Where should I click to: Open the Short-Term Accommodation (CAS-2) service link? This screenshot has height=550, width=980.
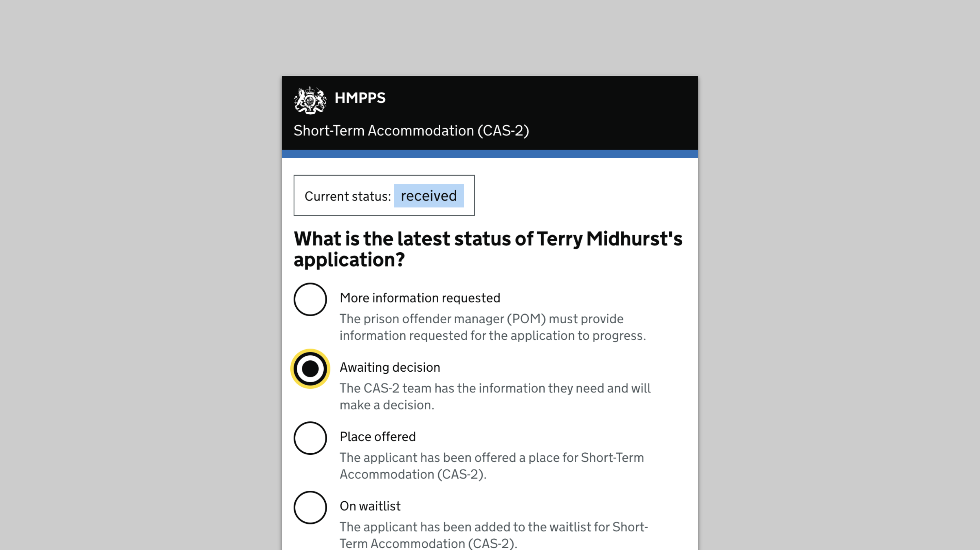tap(411, 131)
